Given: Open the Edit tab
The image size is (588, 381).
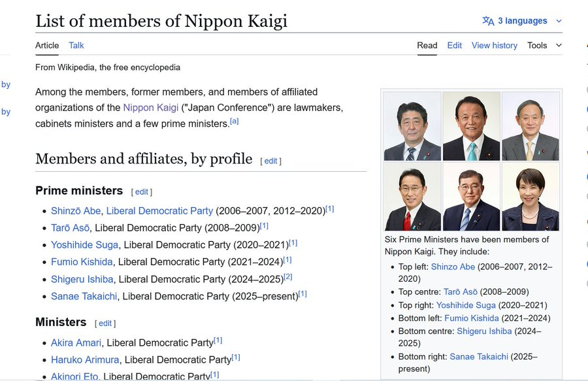Looking at the screenshot, I should pos(455,45).
